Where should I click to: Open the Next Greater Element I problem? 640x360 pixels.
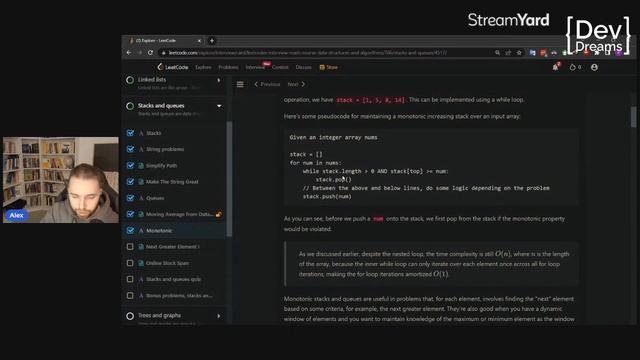tap(173, 247)
